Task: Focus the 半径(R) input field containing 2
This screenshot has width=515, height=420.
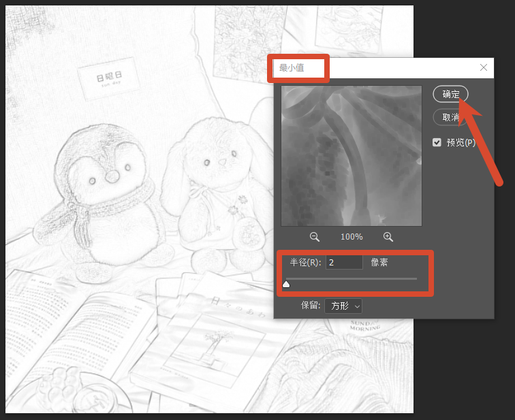Action: coord(344,263)
